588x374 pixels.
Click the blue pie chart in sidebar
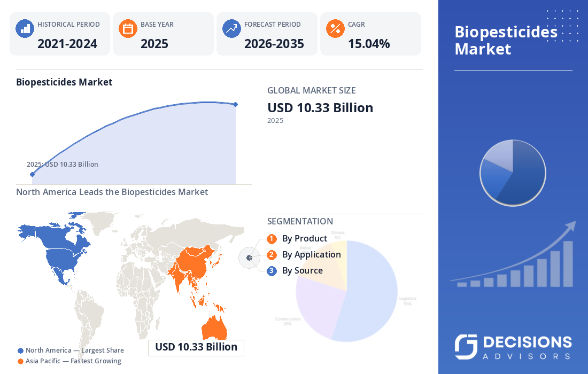(x=513, y=173)
